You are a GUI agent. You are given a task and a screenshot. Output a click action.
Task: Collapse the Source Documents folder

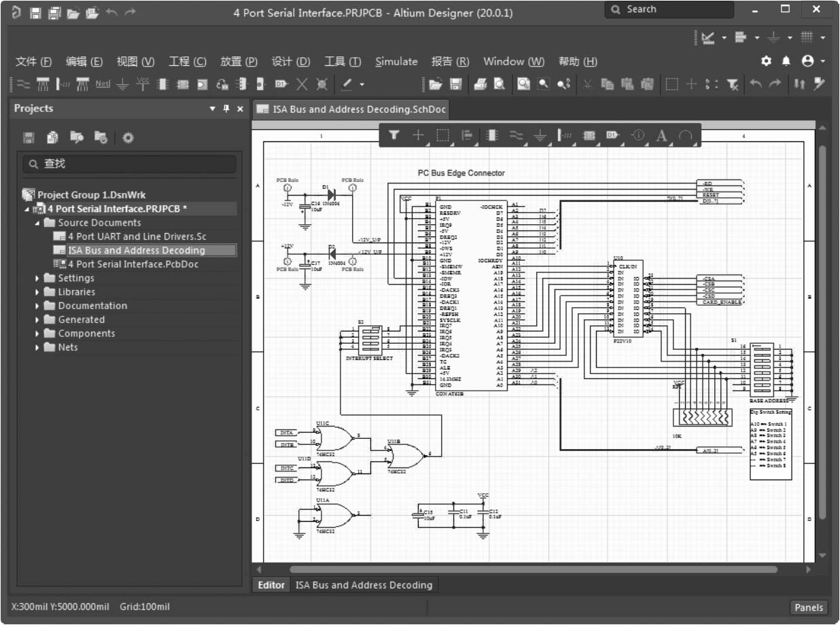[x=37, y=223]
